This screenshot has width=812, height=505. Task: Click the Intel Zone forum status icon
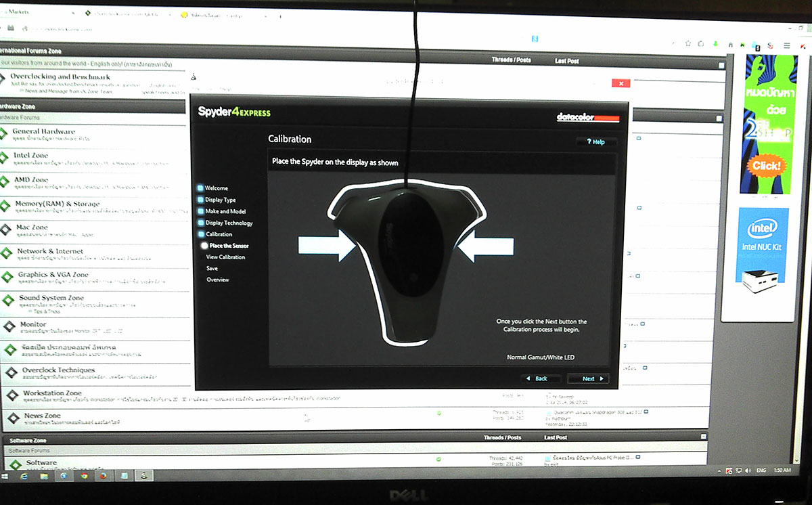coord(4,158)
